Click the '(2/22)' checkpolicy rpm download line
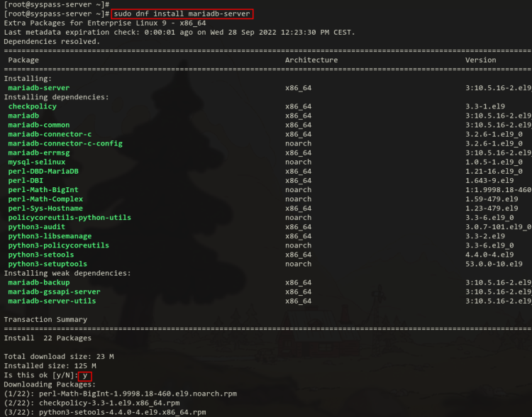Screen dimensions: 532x417 (92, 403)
